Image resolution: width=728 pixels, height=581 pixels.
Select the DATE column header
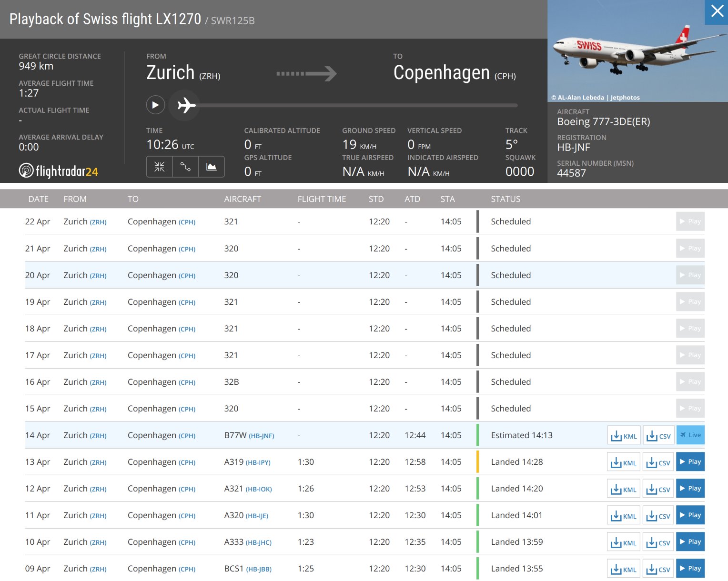pyautogui.click(x=39, y=199)
